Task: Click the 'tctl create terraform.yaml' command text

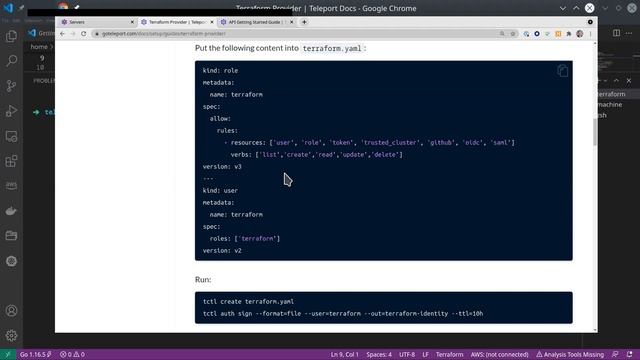Action: 248,302
